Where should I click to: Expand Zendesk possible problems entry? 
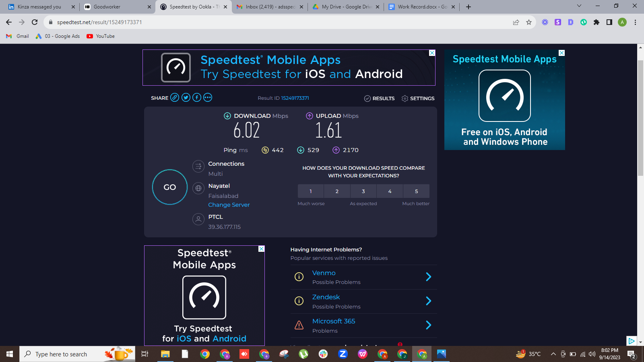coord(429,301)
